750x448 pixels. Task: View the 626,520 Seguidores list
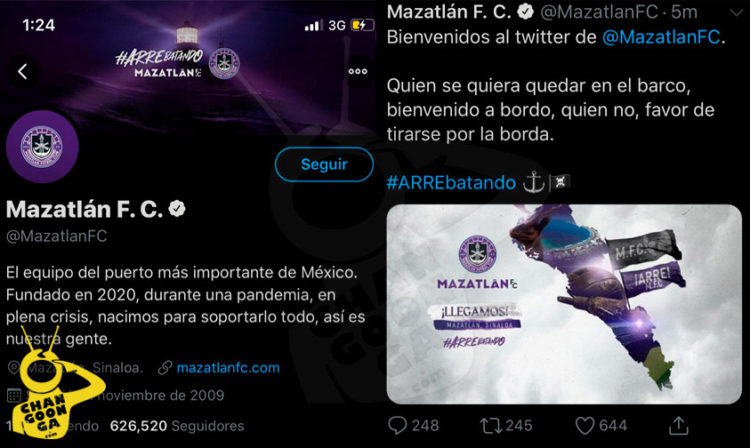click(177, 426)
